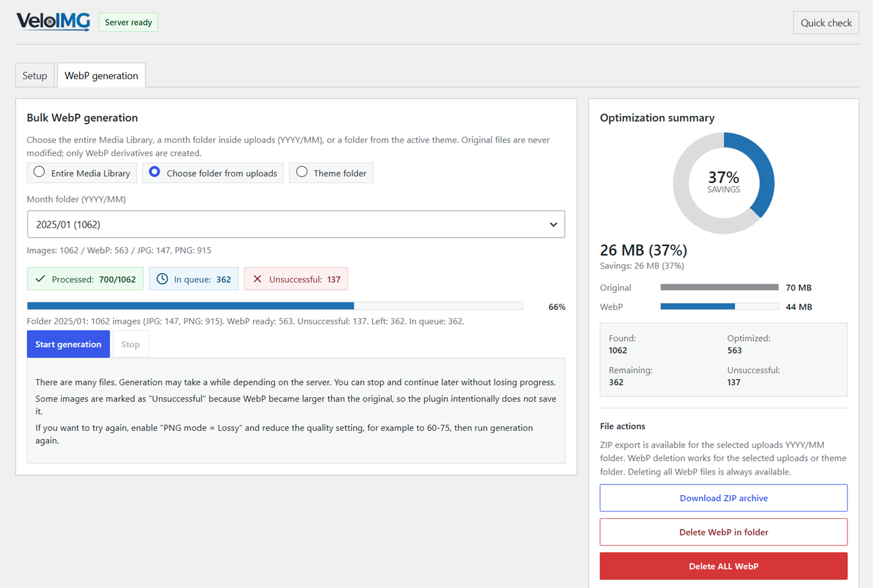Click the VeloIMG logo
The height and width of the screenshot is (588, 873).
pyautogui.click(x=53, y=22)
